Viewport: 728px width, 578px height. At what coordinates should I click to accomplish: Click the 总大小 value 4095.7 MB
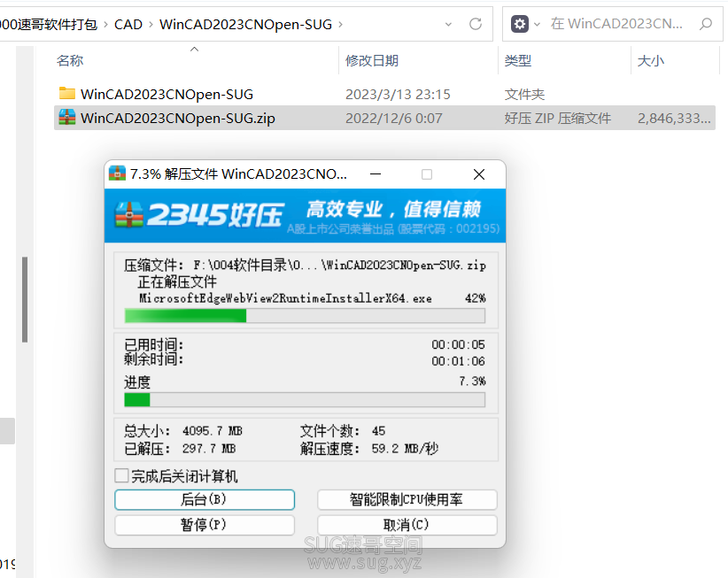pyautogui.click(x=213, y=431)
